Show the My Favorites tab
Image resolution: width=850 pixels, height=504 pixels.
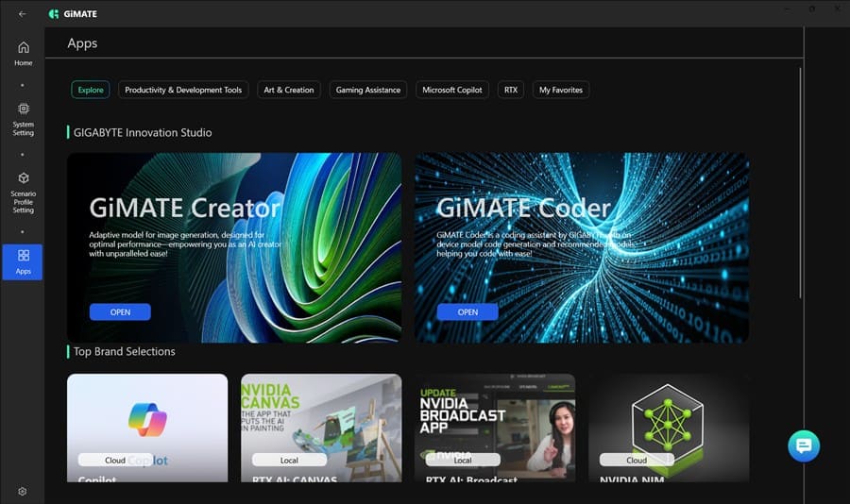pyautogui.click(x=561, y=90)
